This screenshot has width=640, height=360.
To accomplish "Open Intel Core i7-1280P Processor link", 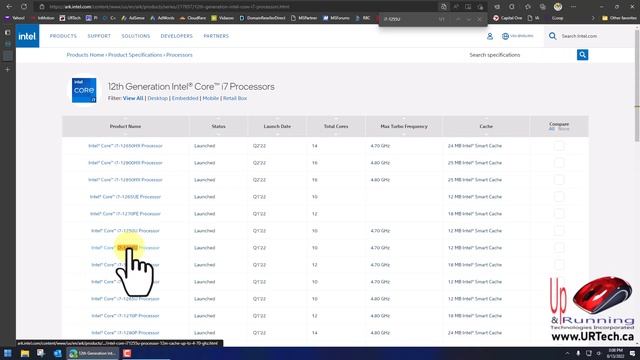I will pyautogui.click(x=125, y=333).
